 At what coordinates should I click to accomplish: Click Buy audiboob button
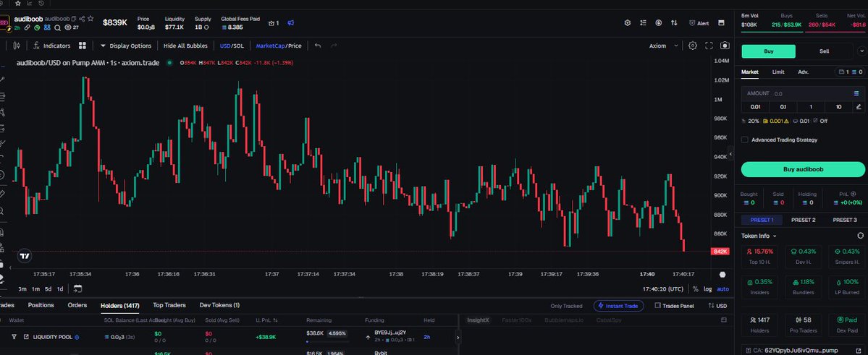803,169
